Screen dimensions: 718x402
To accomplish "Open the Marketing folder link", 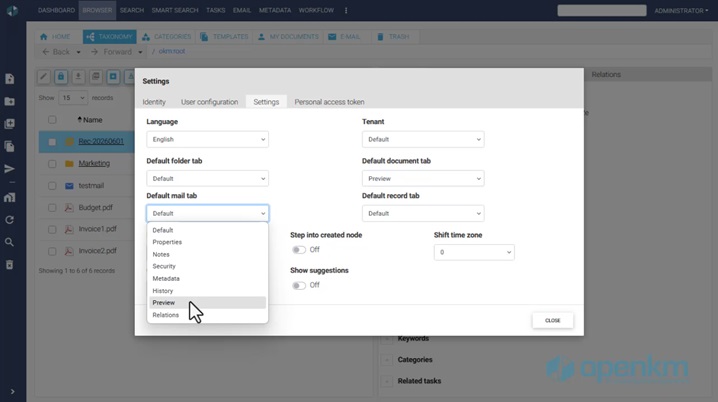I will click(94, 163).
